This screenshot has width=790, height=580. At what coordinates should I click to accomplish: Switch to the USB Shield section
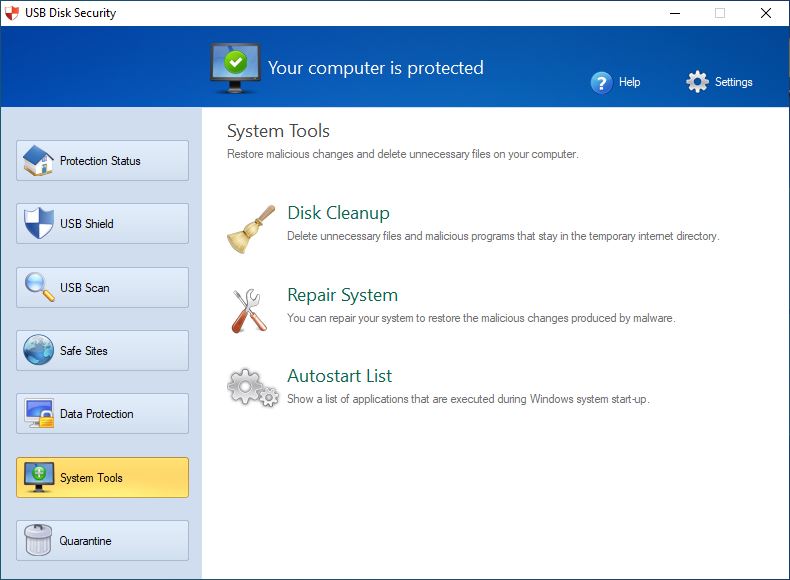pos(102,224)
